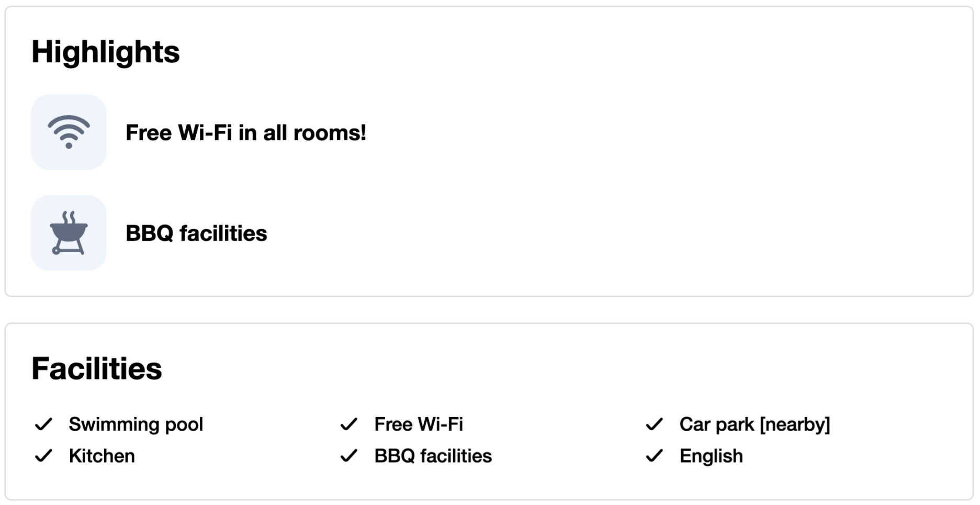Click the Wi-Fi highlight icon
This screenshot has height=505, width=980.
[69, 132]
